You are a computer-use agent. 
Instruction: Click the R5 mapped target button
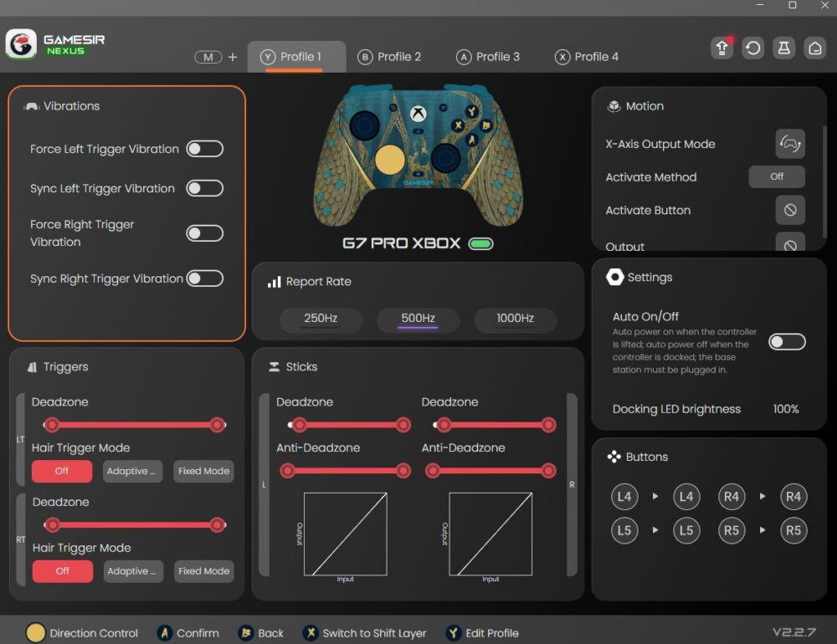[793, 530]
